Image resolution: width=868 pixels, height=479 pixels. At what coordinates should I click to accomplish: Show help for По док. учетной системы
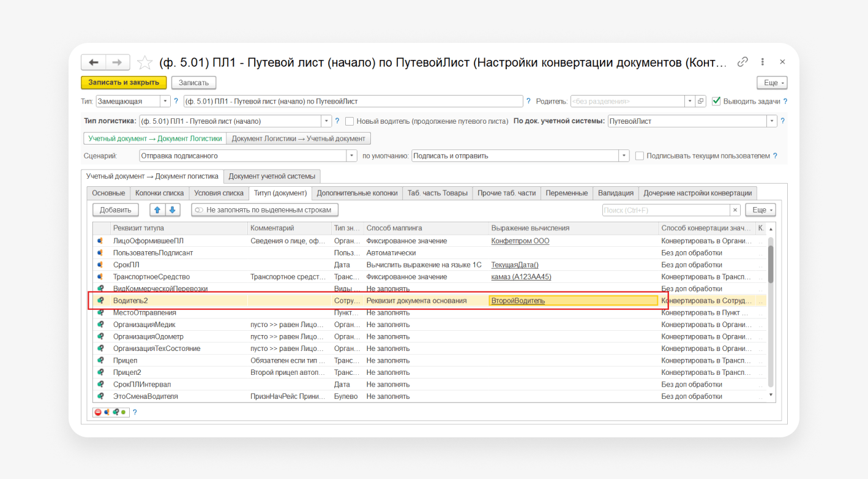(x=782, y=121)
